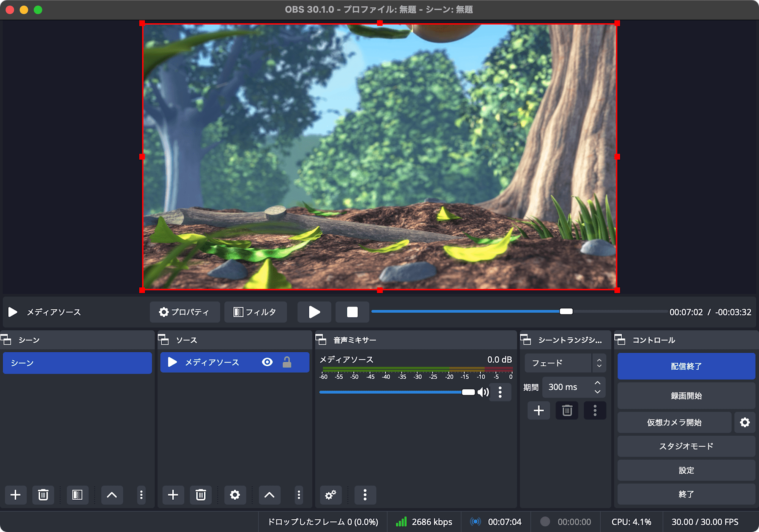Image resolution: width=759 pixels, height=532 pixels.
Task: Click the 2686 kbps bitrate indicator
Action: (424, 522)
